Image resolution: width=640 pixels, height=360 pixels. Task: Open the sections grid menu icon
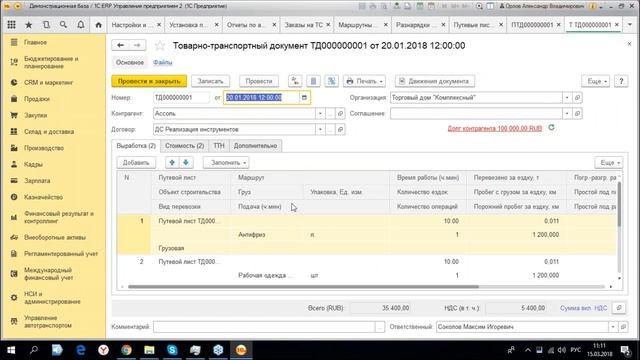(11, 25)
